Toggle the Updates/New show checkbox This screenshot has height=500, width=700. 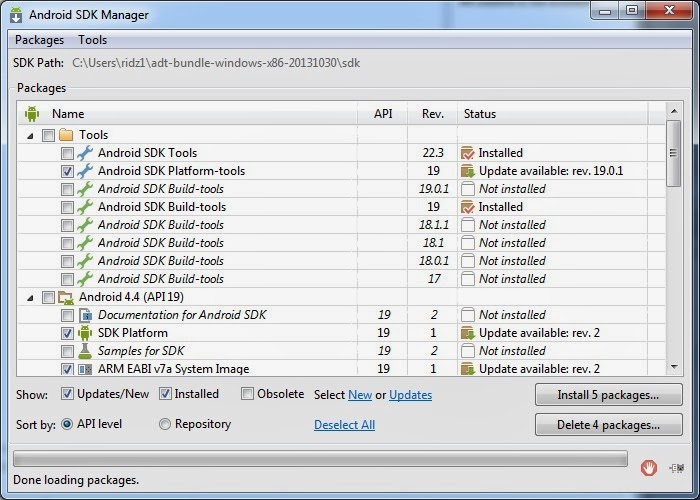pos(67,394)
